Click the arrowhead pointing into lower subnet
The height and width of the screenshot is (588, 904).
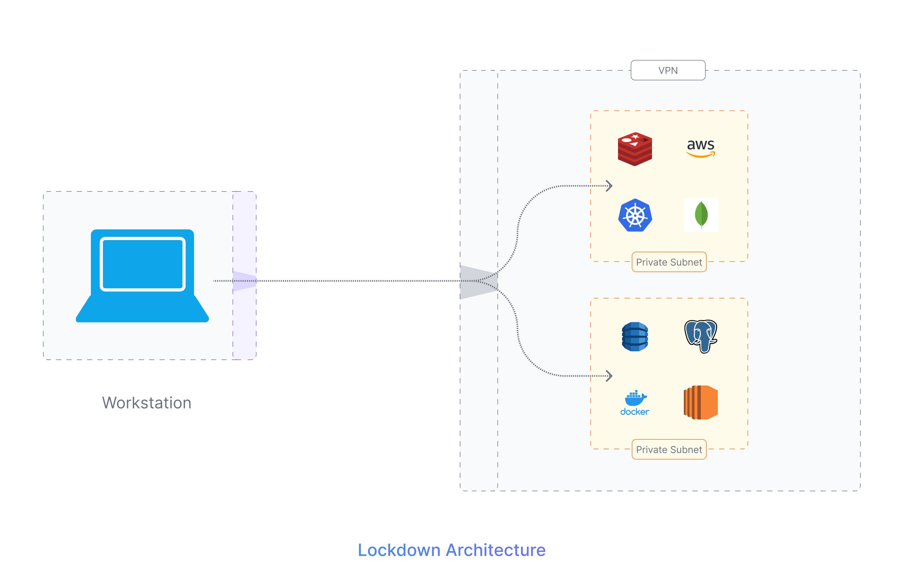(x=609, y=376)
